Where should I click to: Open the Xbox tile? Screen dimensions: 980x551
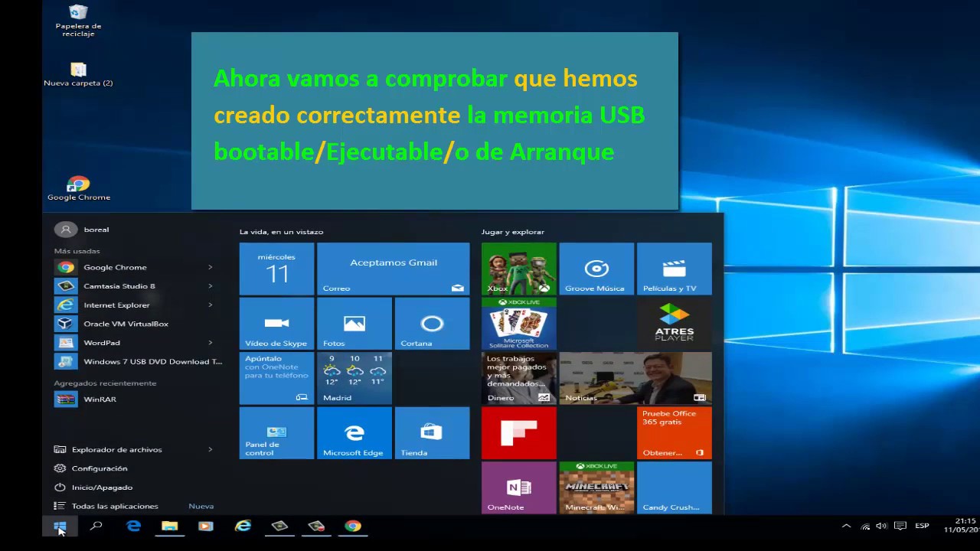(518, 269)
